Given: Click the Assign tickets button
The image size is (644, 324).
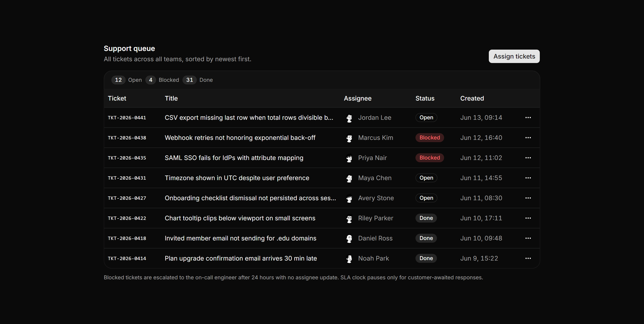Looking at the screenshot, I should [x=514, y=57].
